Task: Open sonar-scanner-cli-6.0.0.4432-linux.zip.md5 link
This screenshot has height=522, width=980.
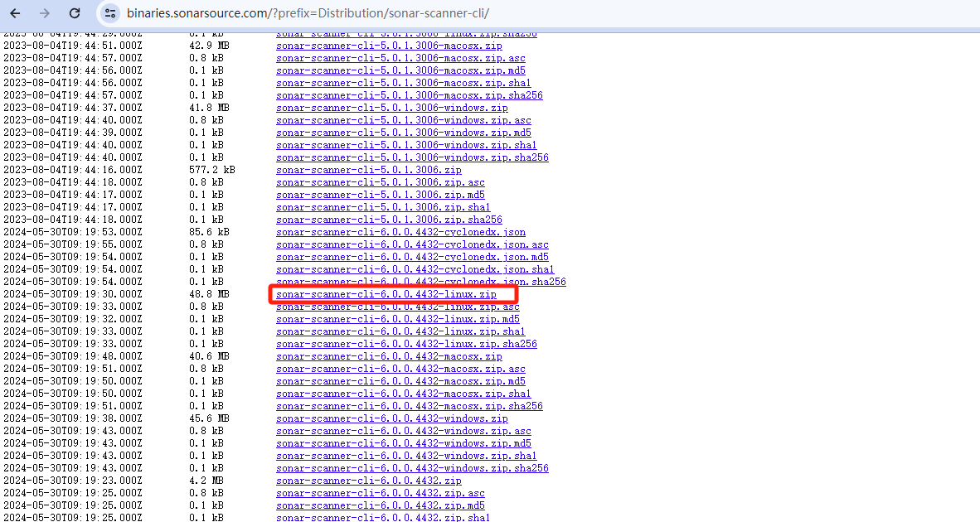Action: point(397,319)
